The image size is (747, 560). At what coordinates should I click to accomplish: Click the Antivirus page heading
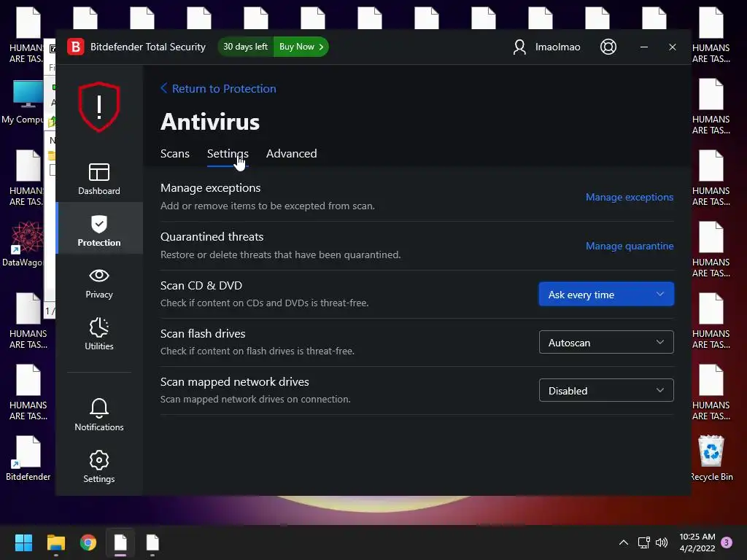coord(210,122)
